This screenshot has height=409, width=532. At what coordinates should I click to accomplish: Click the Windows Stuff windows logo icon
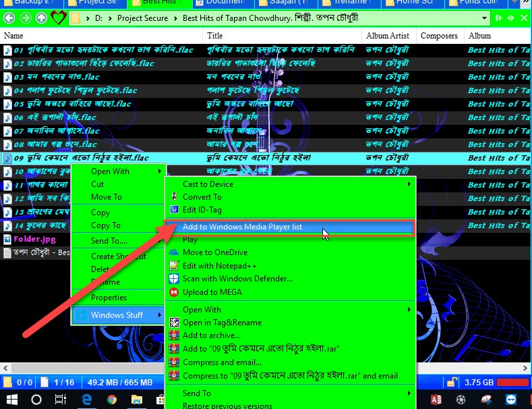pos(81,315)
